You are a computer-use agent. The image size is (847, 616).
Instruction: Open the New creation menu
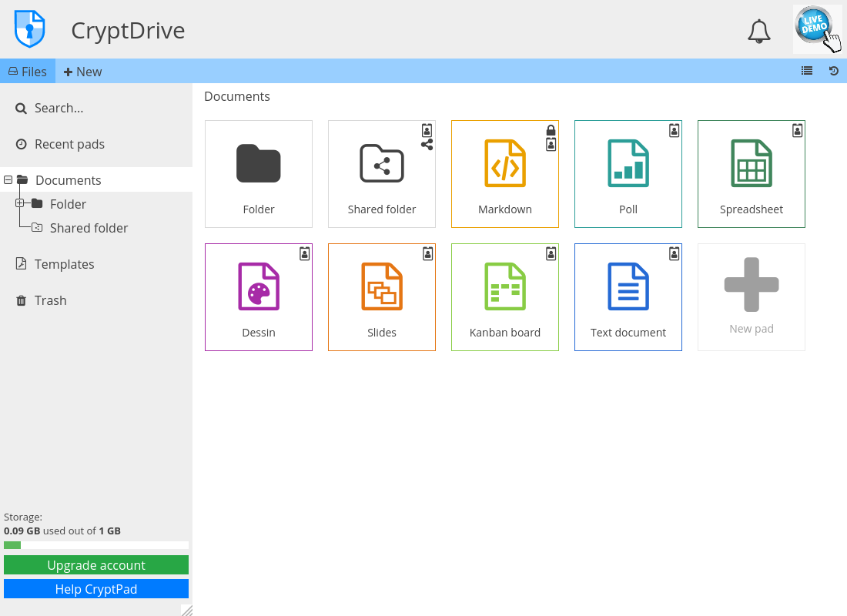tap(82, 71)
